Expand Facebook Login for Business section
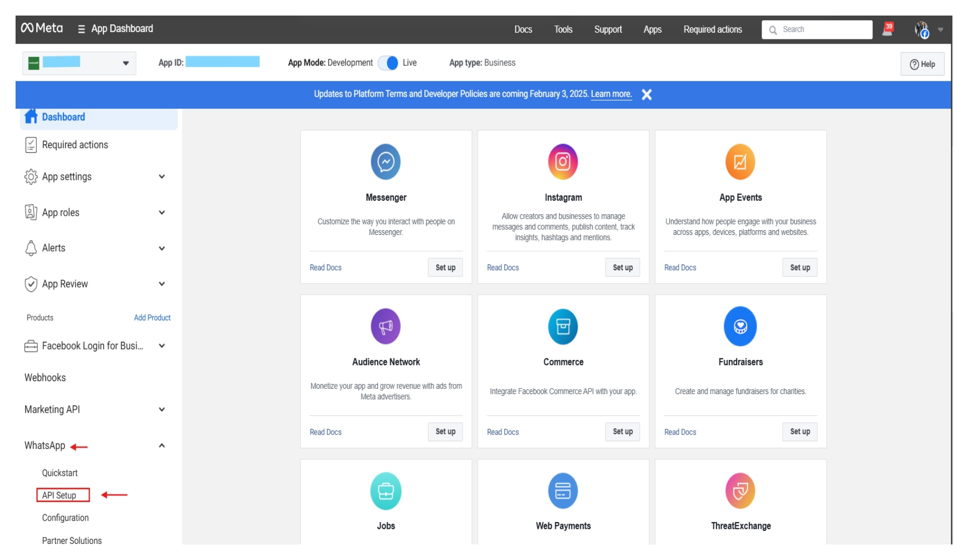The width and height of the screenshot is (968, 560). click(x=162, y=346)
